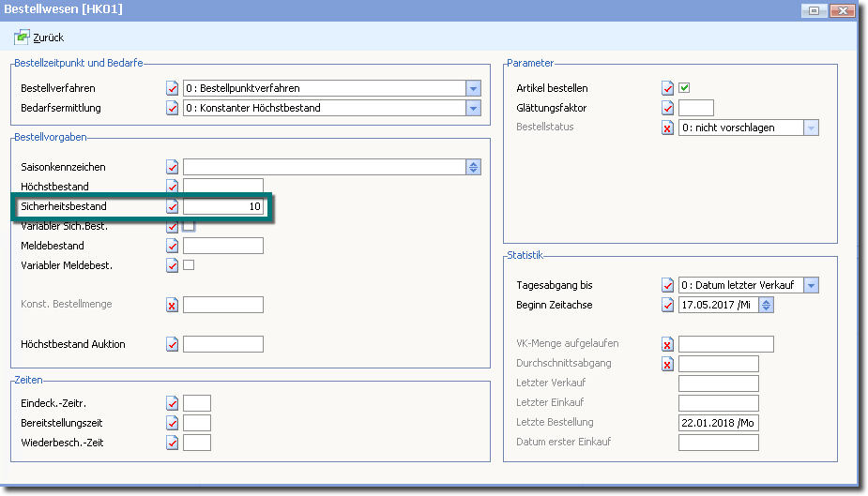Click the edit icon beside Glättungsfaktor
The width and height of the screenshot is (868, 496).
[667, 108]
